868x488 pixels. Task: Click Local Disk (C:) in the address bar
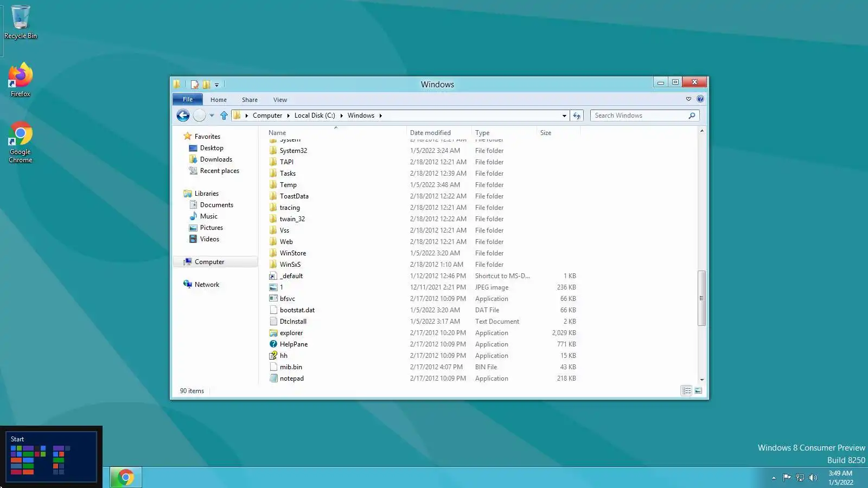315,115
